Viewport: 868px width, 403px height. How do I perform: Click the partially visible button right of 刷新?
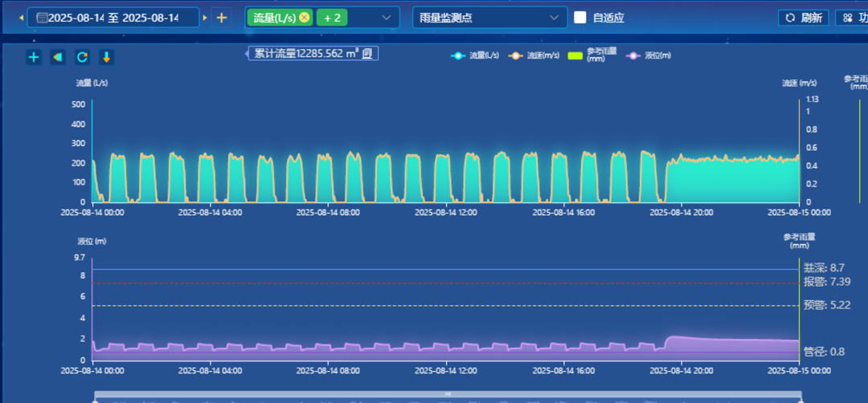click(851, 18)
